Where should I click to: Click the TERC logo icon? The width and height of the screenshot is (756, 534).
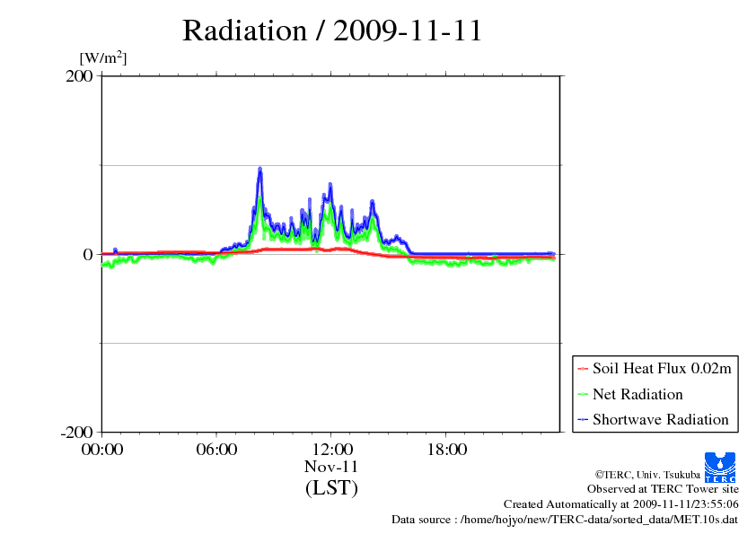[x=720, y=468]
